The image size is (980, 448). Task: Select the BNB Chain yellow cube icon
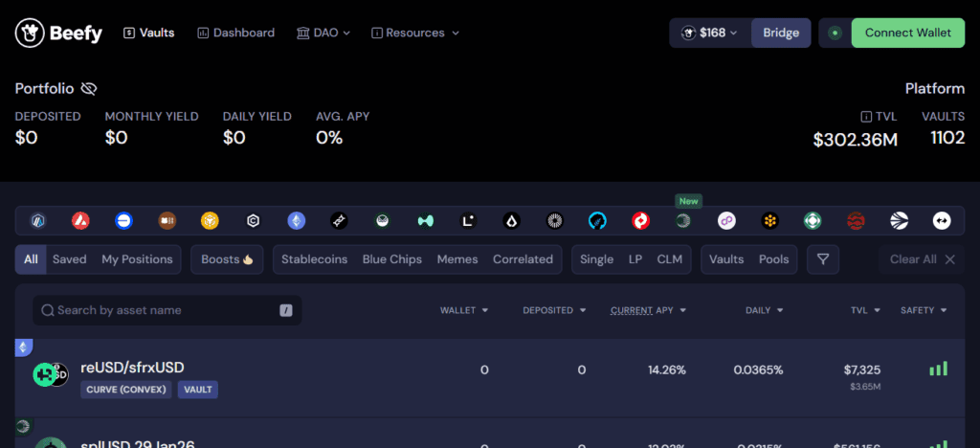click(x=210, y=221)
